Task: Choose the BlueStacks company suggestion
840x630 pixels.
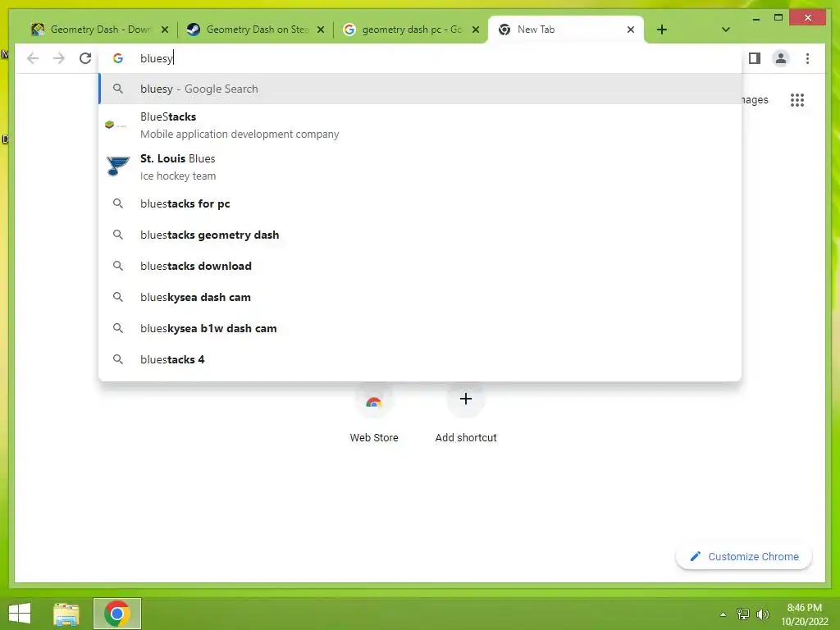Action: tap(420, 126)
